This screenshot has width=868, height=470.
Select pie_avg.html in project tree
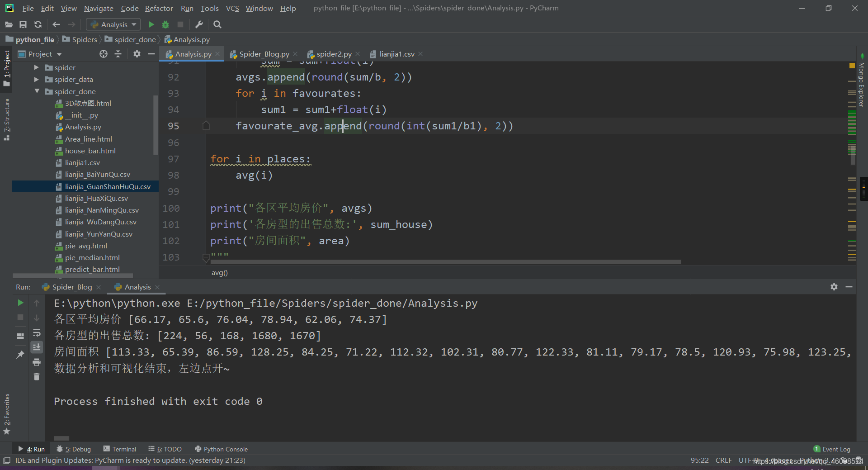click(86, 246)
